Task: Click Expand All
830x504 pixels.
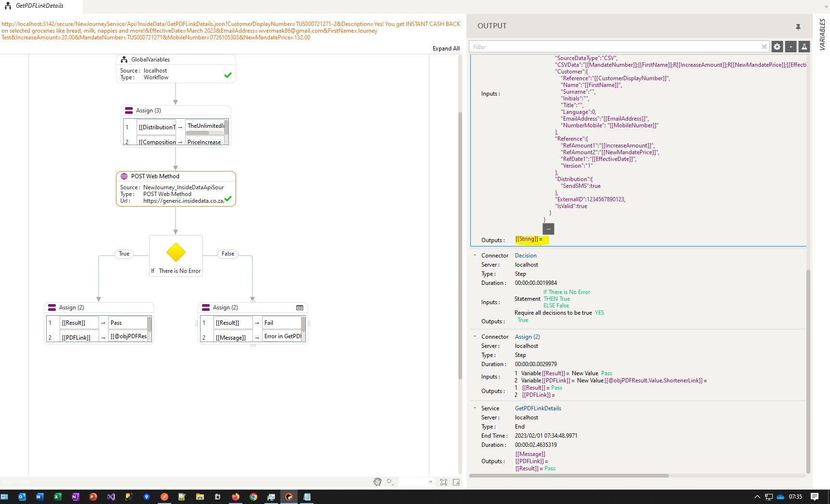Action: click(446, 49)
